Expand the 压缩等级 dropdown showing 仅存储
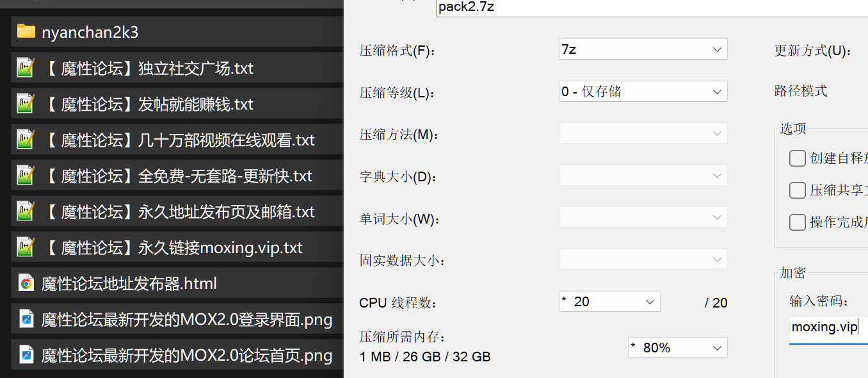The width and height of the screenshot is (868, 378). pyautogui.click(x=643, y=92)
